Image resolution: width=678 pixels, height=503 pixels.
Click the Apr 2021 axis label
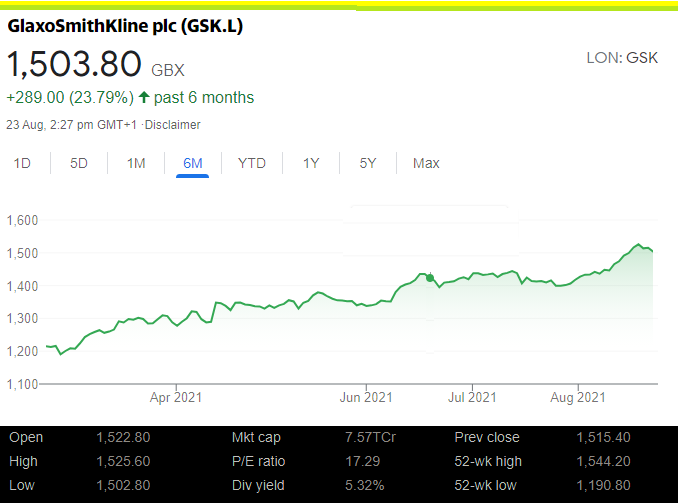176,397
